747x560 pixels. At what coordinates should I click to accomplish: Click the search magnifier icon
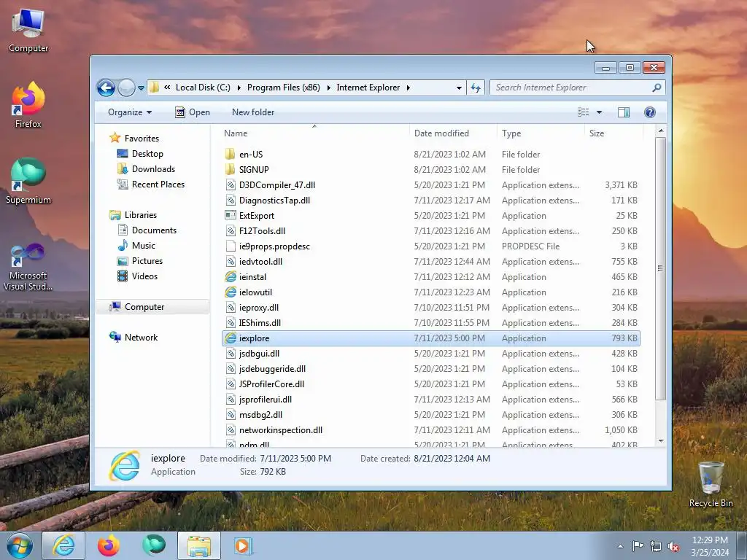coord(657,87)
